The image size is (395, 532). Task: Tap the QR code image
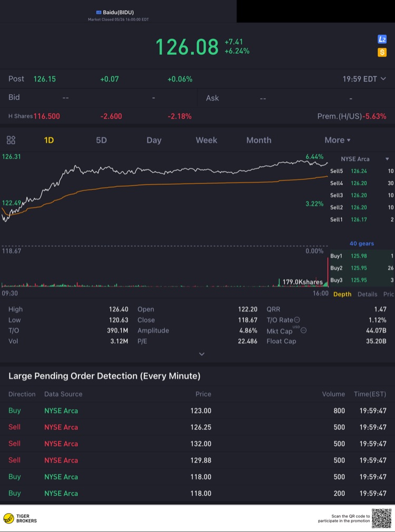[381, 518]
